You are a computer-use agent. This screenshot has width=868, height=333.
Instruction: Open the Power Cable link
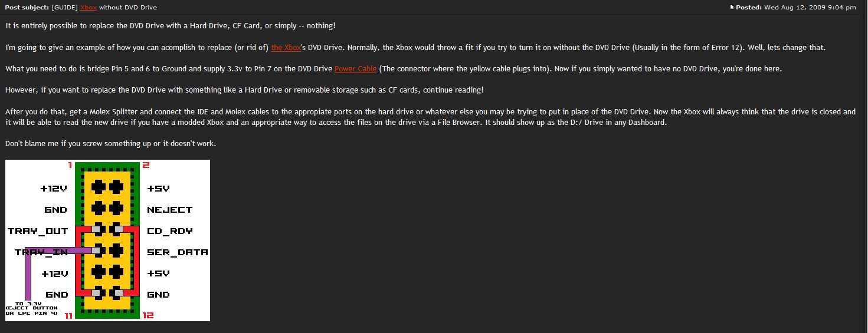pyautogui.click(x=355, y=69)
